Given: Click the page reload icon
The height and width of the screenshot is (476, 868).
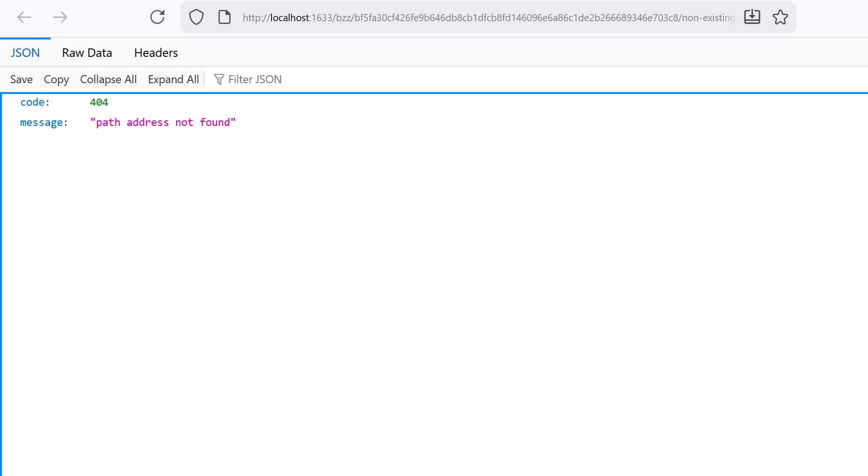Looking at the screenshot, I should [158, 17].
